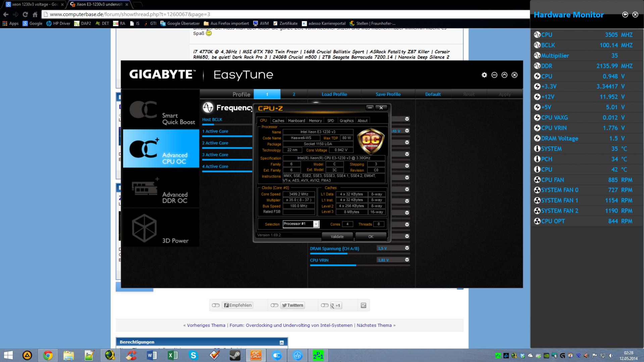The height and width of the screenshot is (362, 644).
Task: Open Advanced DDR OC section
Action: pyautogui.click(x=161, y=188)
